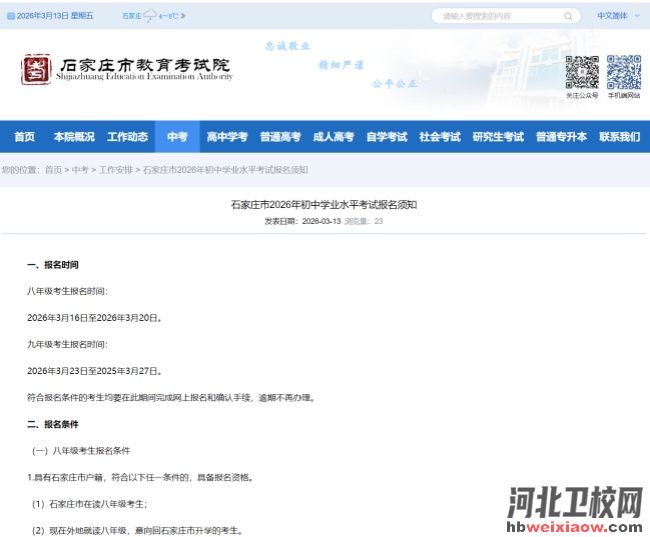Select the 中考 navigation tab
The image size is (650, 537).
(177, 137)
